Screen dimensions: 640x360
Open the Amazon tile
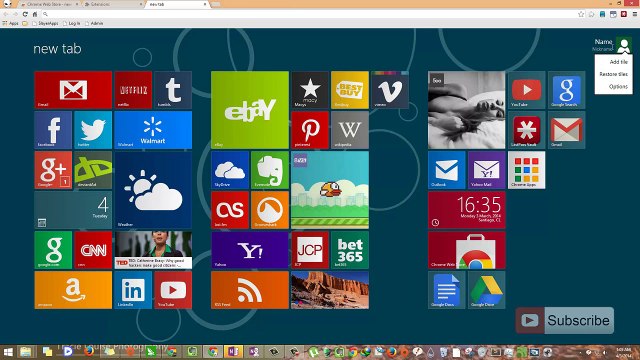[73, 290]
